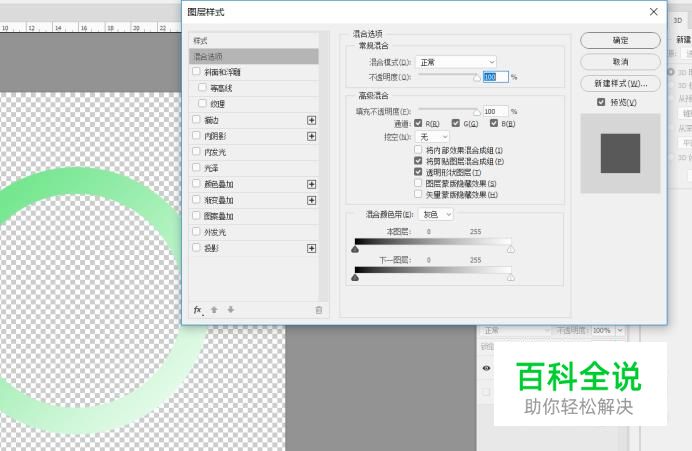Click the 取消 button

pos(620,62)
